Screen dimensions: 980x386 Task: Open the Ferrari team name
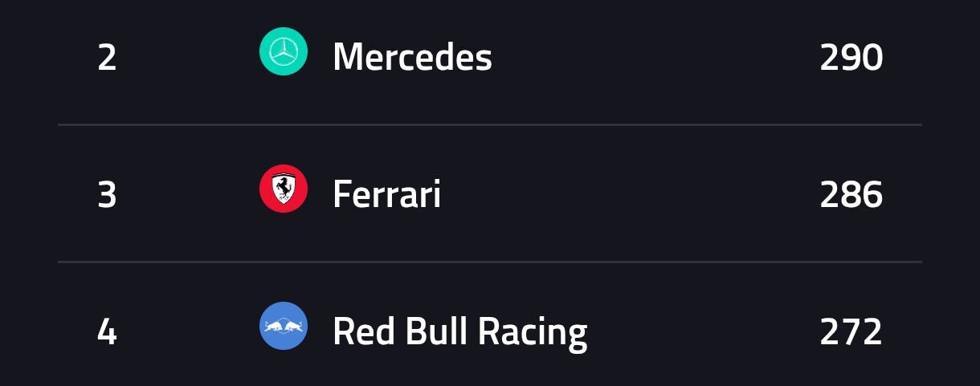tap(386, 194)
